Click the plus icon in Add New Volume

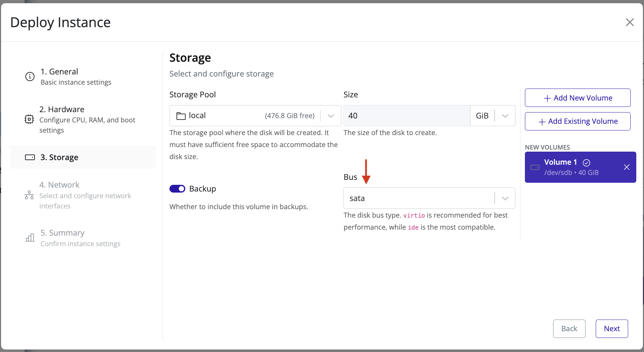point(547,98)
